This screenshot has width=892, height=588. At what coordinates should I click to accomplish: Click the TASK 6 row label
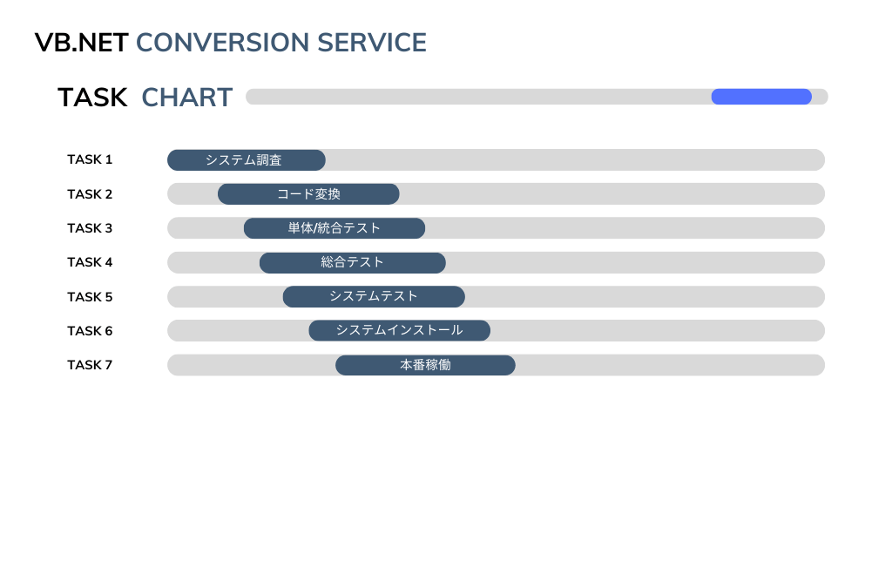pyautogui.click(x=90, y=331)
